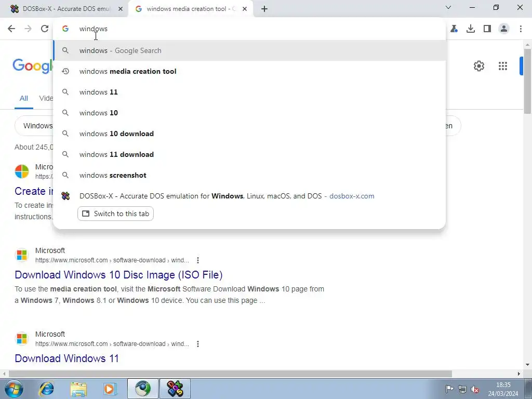Click the vertical scrollbar thumb

click(527, 82)
